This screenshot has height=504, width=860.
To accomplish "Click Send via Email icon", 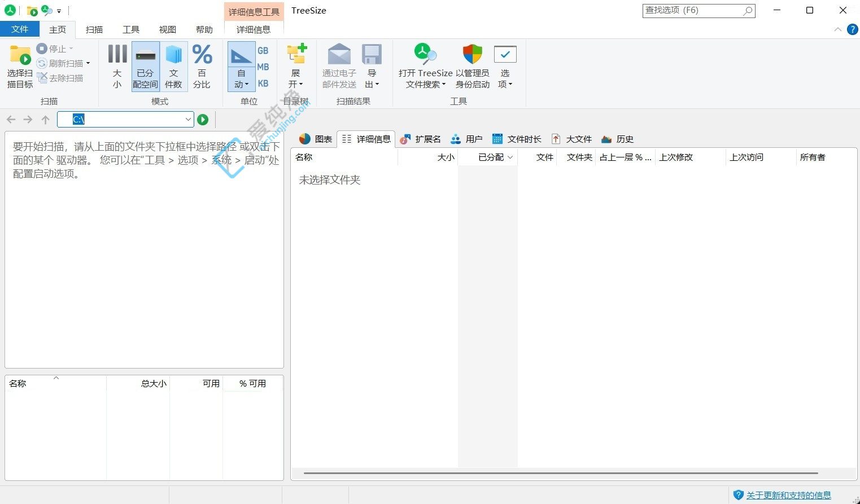I will [x=339, y=54].
